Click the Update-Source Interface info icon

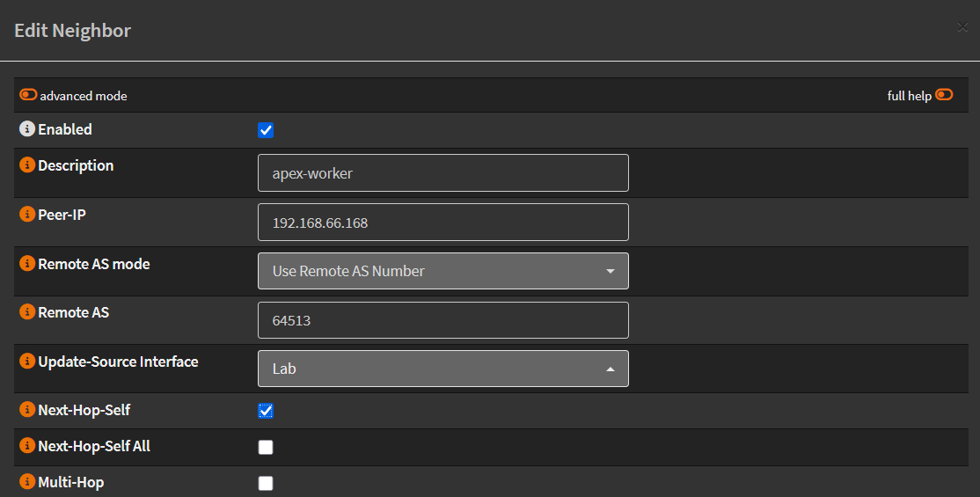click(27, 362)
